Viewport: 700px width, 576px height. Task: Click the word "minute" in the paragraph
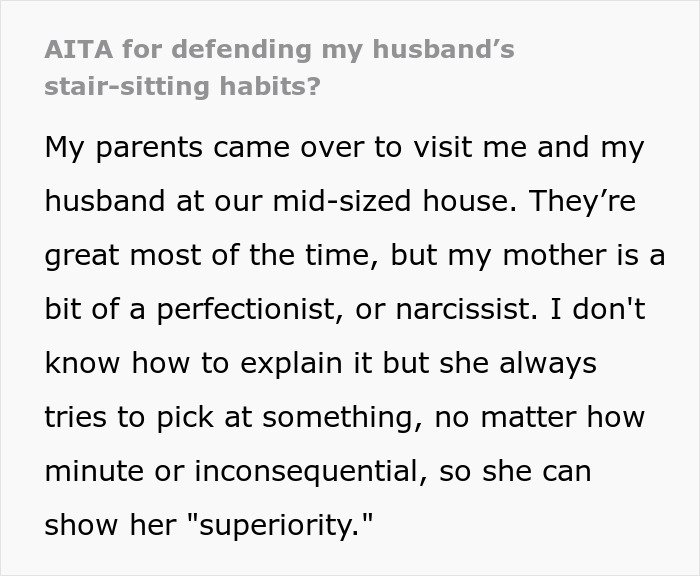[94, 472]
